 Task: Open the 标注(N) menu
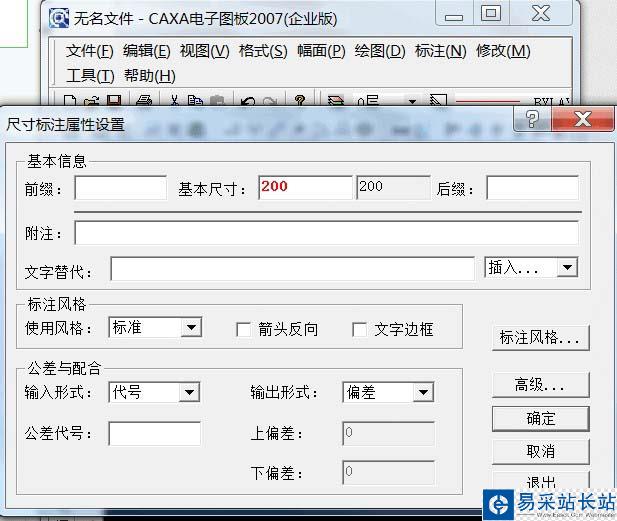[440, 51]
